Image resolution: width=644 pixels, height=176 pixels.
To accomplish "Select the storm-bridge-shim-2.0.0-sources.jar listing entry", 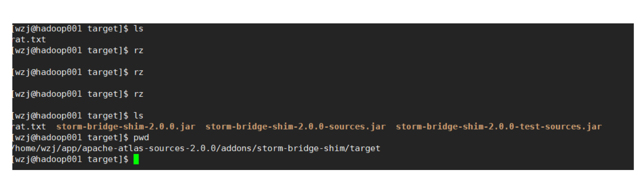I will tap(295, 126).
